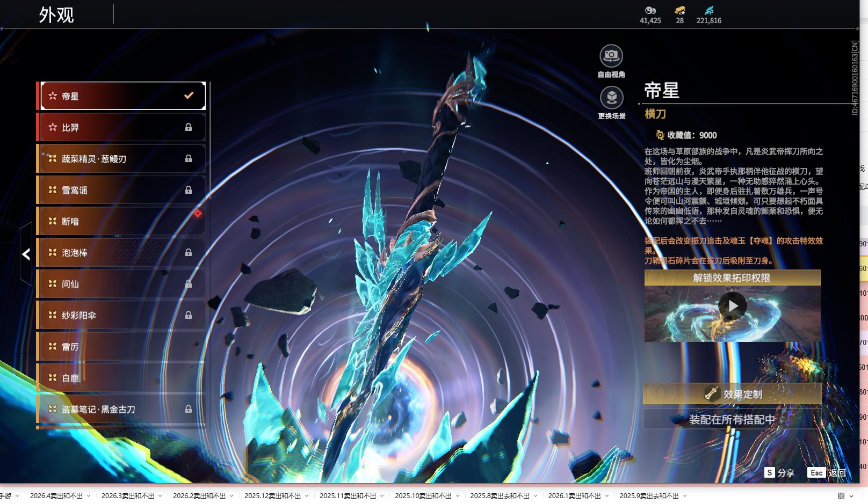Click the lock icon on 雪鸾谣

(189, 190)
